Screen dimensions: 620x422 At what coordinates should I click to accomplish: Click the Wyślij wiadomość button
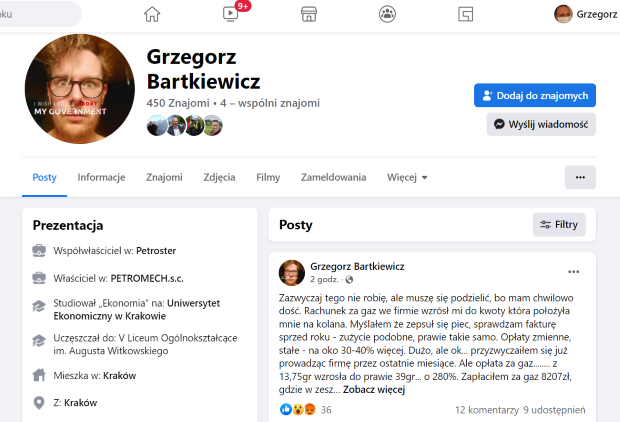click(x=541, y=124)
